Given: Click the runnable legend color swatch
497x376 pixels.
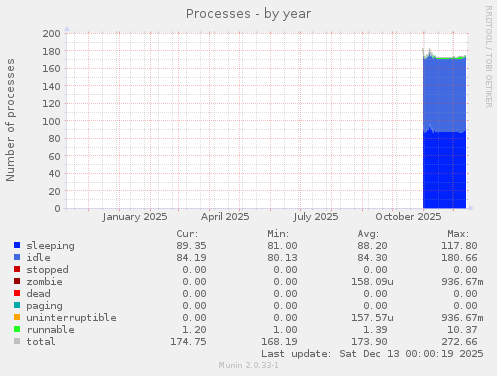Looking at the screenshot, I should pyautogui.click(x=17, y=329).
